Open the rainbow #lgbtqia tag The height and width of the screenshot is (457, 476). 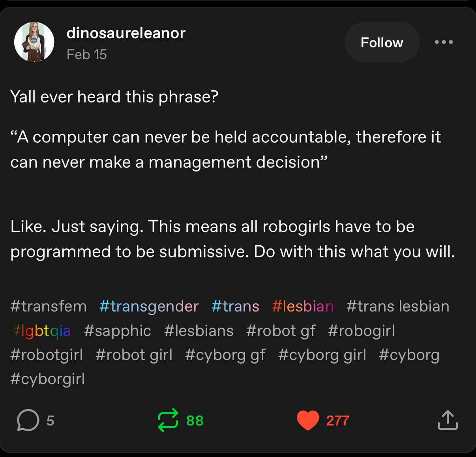pyautogui.click(x=41, y=331)
